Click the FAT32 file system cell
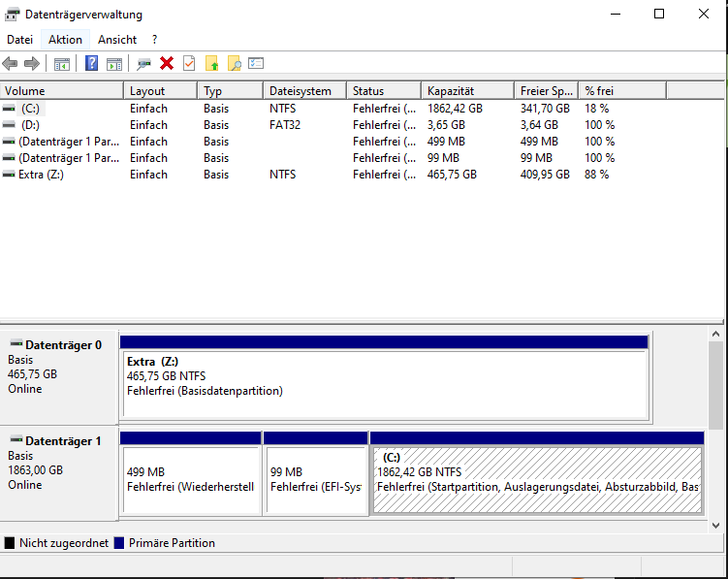The image size is (728, 579). [285, 125]
